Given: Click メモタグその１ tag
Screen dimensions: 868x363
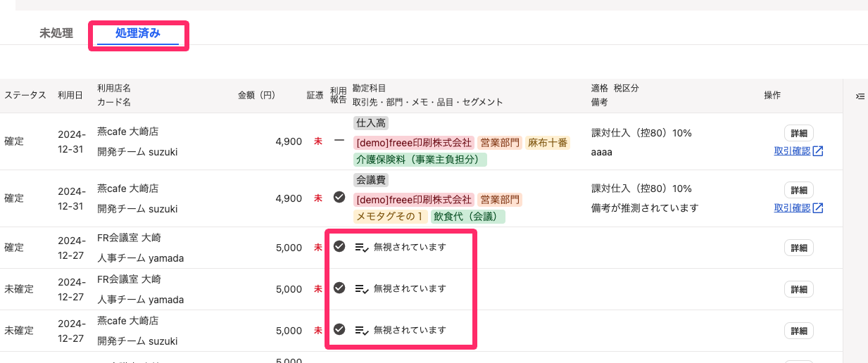Looking at the screenshot, I should pos(391,216).
